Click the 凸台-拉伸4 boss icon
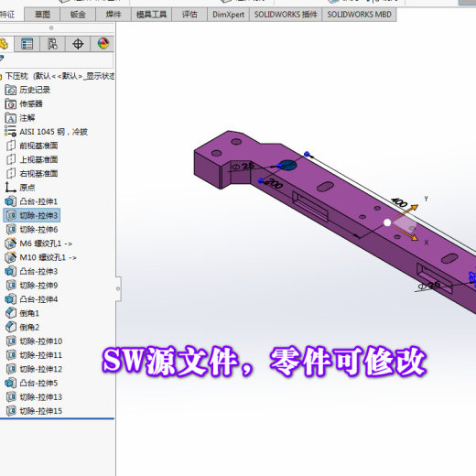The width and height of the screenshot is (476, 476). [11, 299]
